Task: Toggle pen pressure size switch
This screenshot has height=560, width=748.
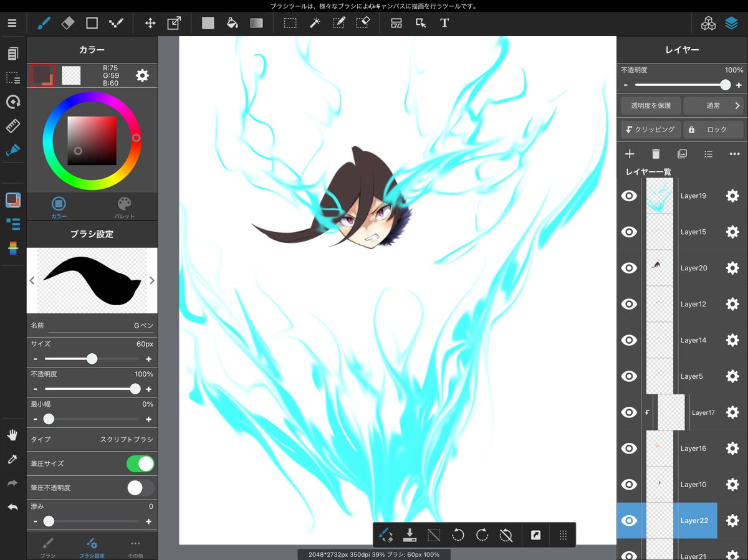Action: click(x=140, y=463)
